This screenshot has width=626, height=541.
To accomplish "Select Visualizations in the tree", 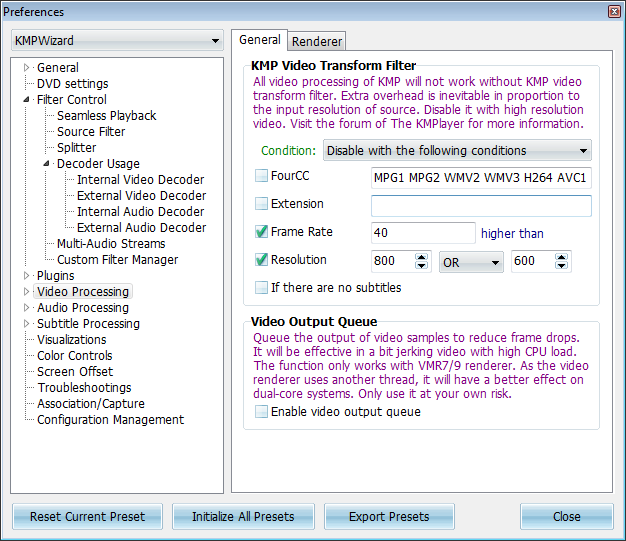I will coord(71,339).
